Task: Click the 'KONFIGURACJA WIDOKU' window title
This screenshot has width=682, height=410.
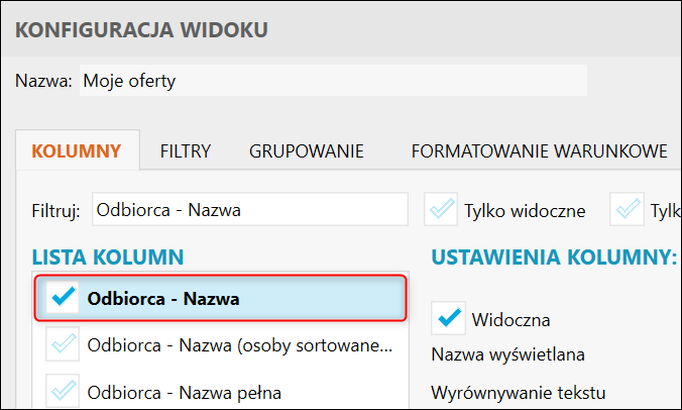Action: [141, 31]
